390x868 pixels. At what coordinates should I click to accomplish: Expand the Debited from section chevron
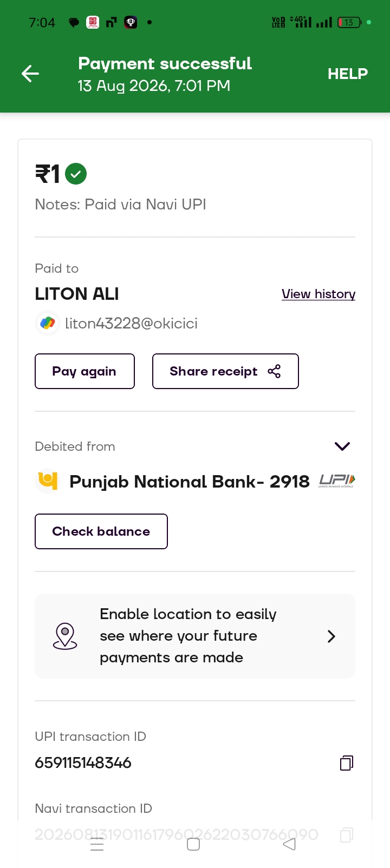[x=342, y=446]
